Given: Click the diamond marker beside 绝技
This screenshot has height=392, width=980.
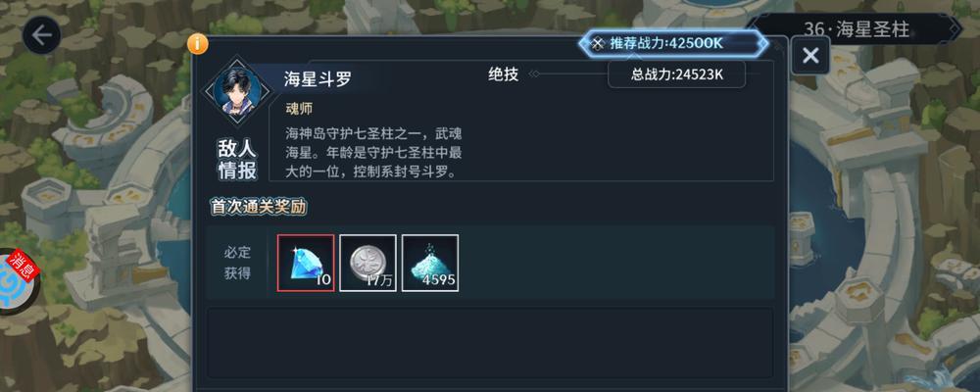Looking at the screenshot, I should [533, 74].
